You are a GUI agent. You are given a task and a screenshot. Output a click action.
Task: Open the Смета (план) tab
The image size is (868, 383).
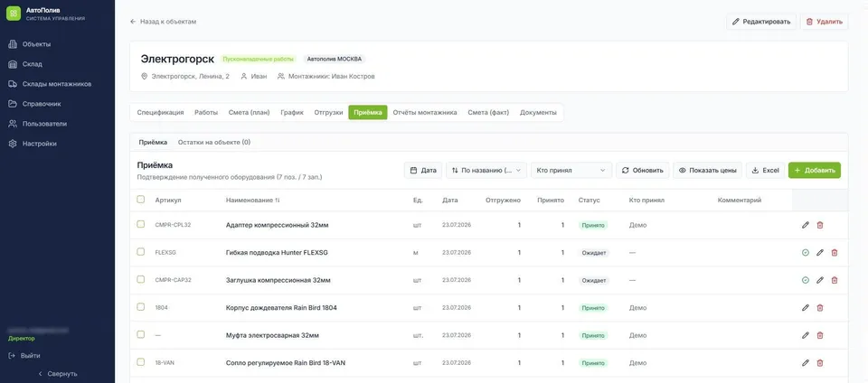250,112
